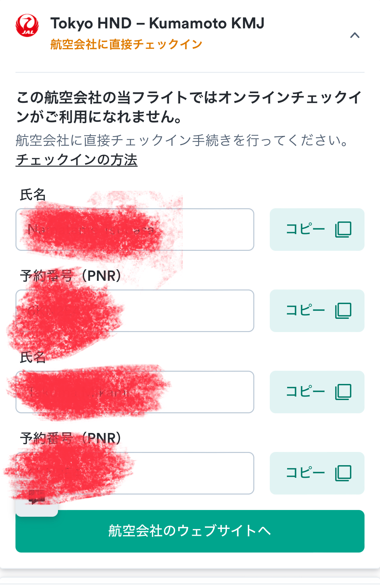Viewport: 380px width, 588px height.
Task: Copy the second 予約番号 (PNR)
Action: click(x=317, y=473)
